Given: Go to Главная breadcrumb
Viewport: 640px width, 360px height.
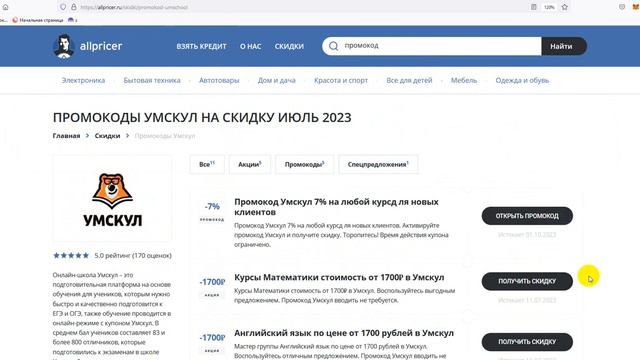Looking at the screenshot, I should pos(66,136).
